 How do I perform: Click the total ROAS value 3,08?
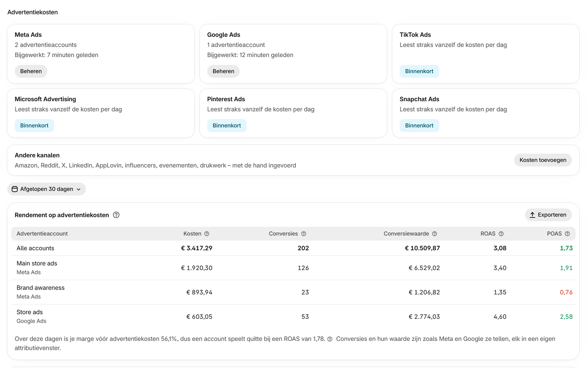[x=500, y=248]
